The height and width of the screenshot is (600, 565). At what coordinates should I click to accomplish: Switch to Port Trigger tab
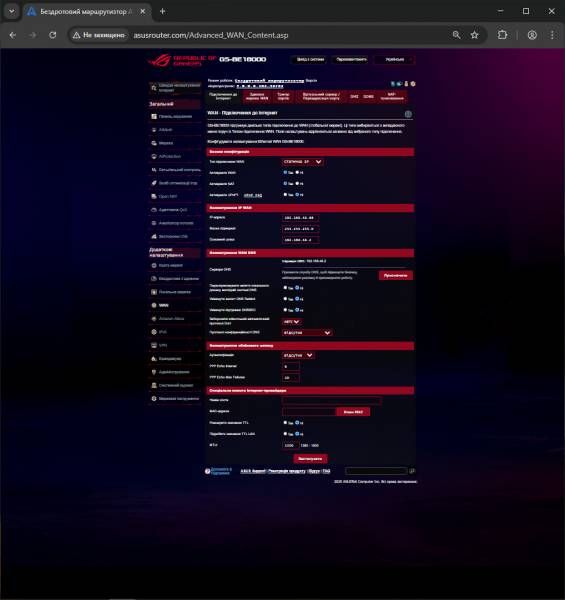click(283, 96)
